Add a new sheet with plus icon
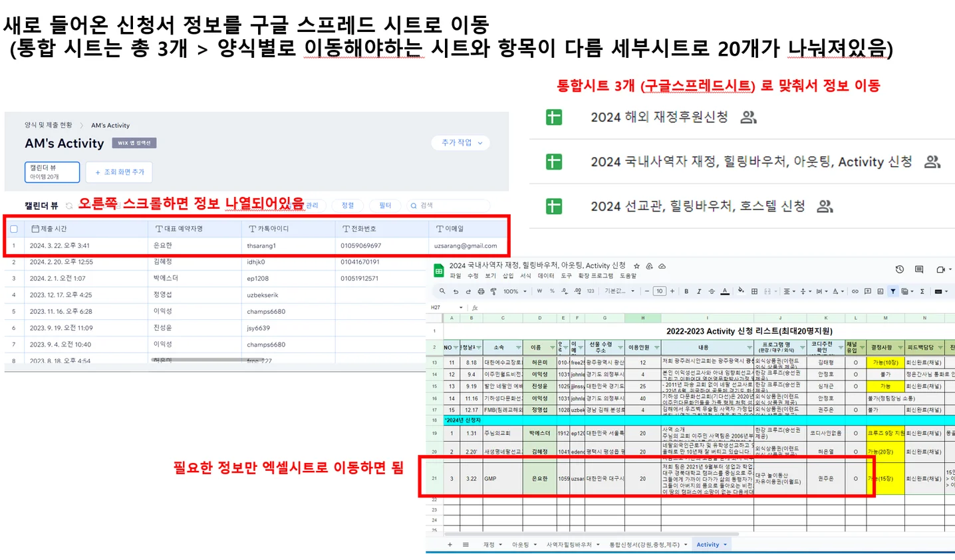 [x=450, y=545]
